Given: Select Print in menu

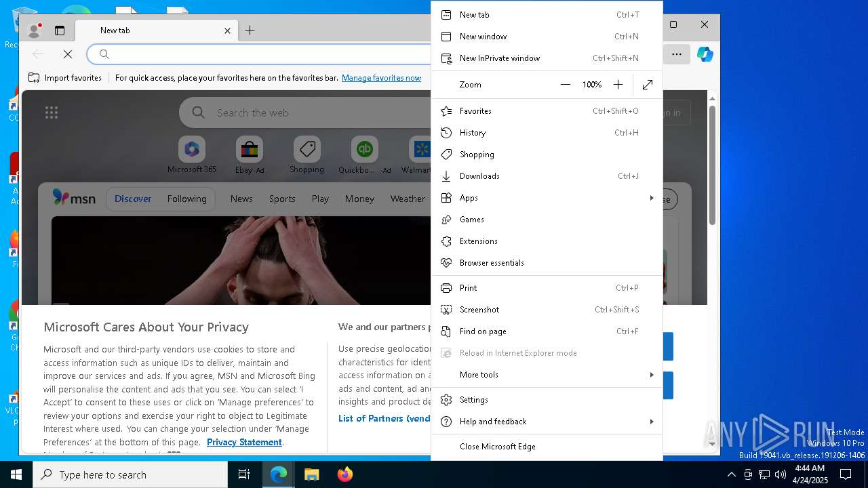Looking at the screenshot, I should pos(547,288).
